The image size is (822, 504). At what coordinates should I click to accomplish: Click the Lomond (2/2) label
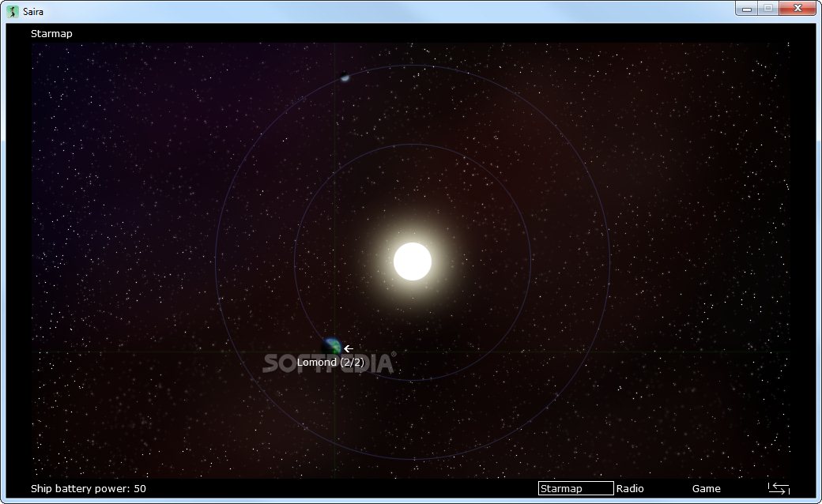coord(330,362)
